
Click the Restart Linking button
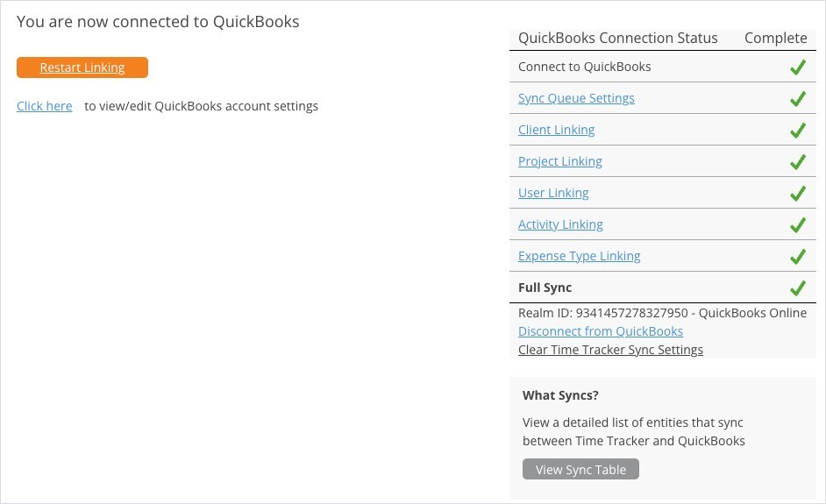point(82,67)
